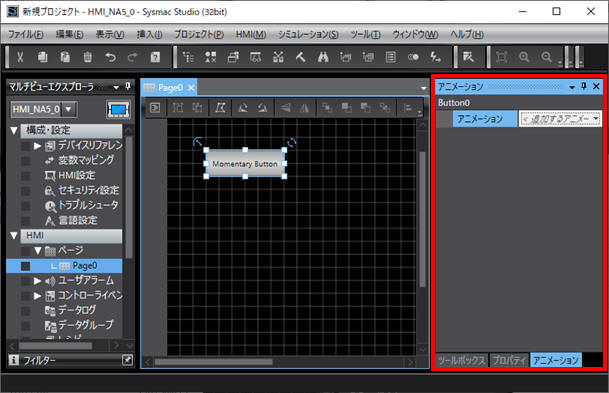Open the 挿入 menu
Image resolution: width=609 pixels, height=393 pixels.
pos(150,35)
